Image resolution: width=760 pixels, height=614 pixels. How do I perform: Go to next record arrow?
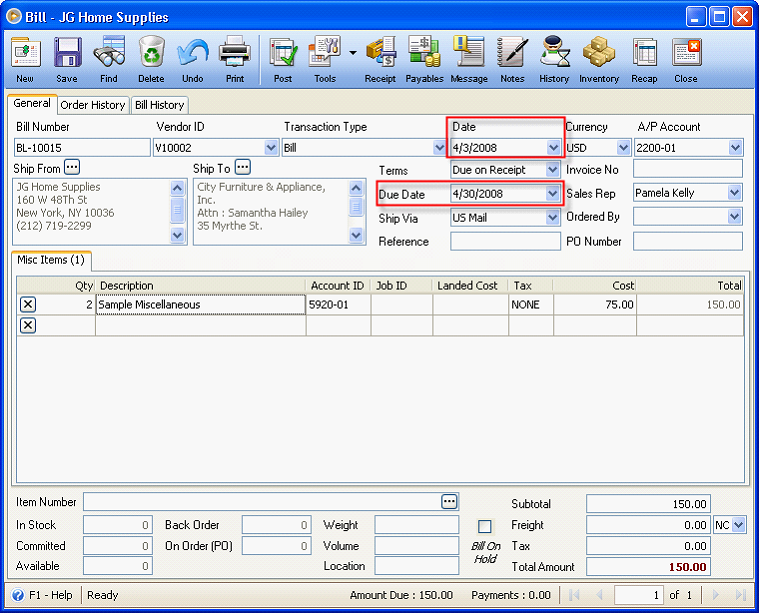(x=715, y=595)
